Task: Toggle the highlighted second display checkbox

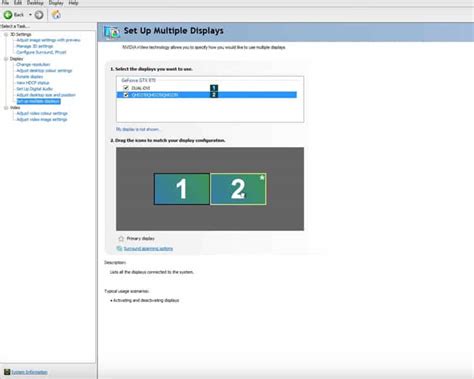Action: click(x=126, y=95)
